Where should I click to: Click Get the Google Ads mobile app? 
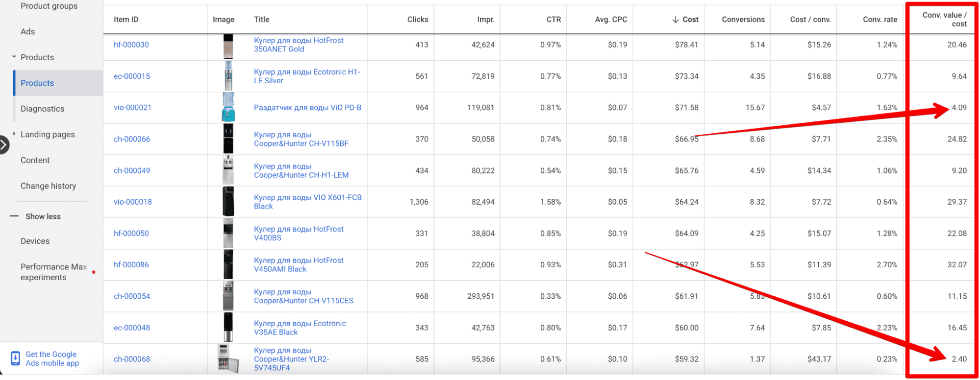click(52, 358)
